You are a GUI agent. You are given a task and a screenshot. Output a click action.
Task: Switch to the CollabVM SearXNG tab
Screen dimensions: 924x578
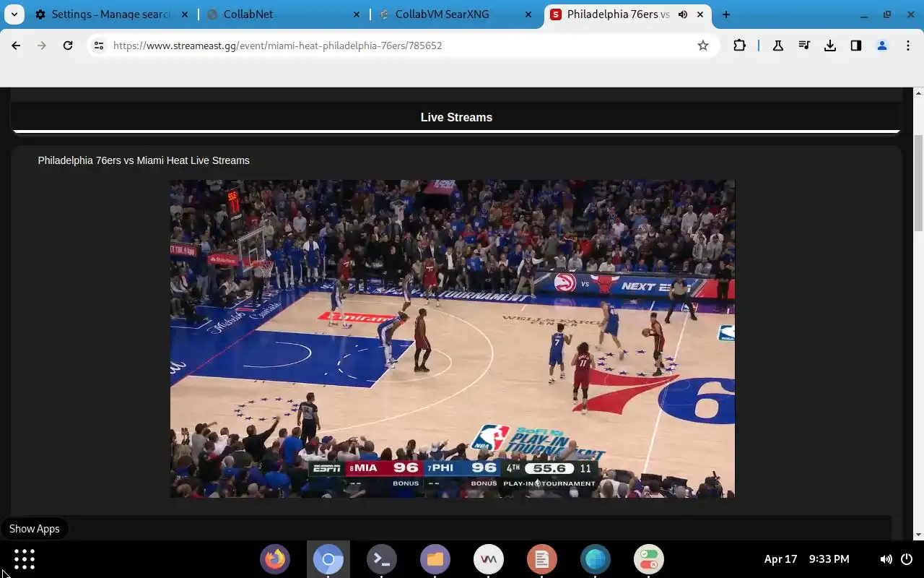[456, 14]
